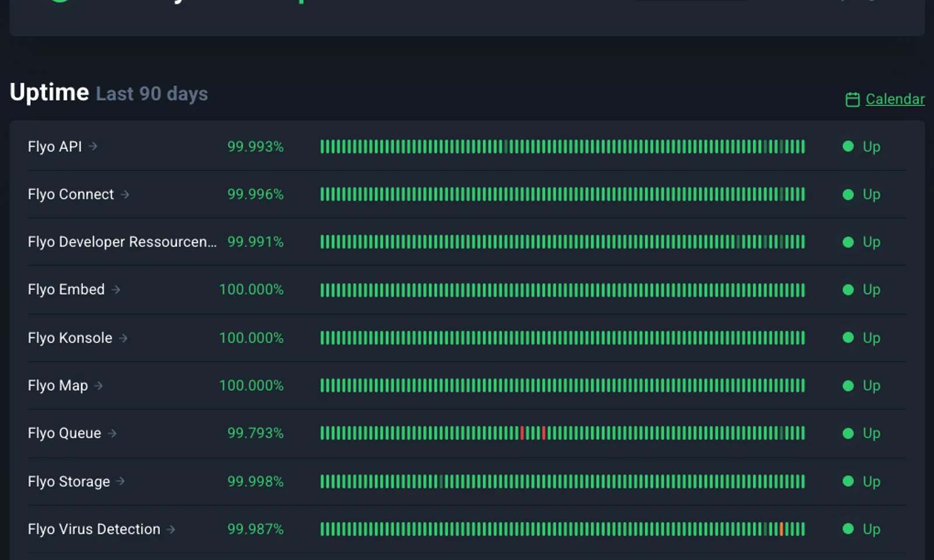Click the arrow icon next to Flyo Embed
This screenshot has width=934, height=560.
coord(116,289)
